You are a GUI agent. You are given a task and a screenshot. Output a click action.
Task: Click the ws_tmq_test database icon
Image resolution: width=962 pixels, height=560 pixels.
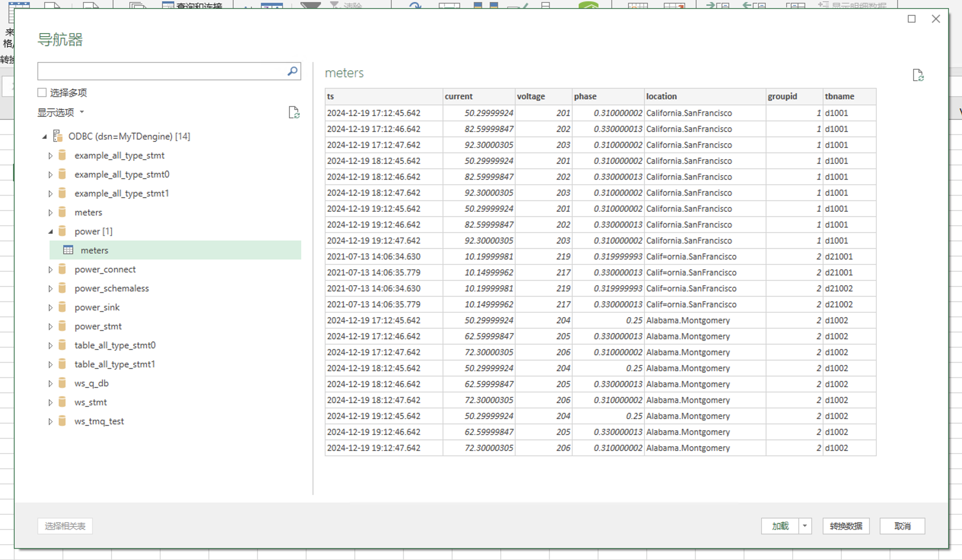click(62, 421)
